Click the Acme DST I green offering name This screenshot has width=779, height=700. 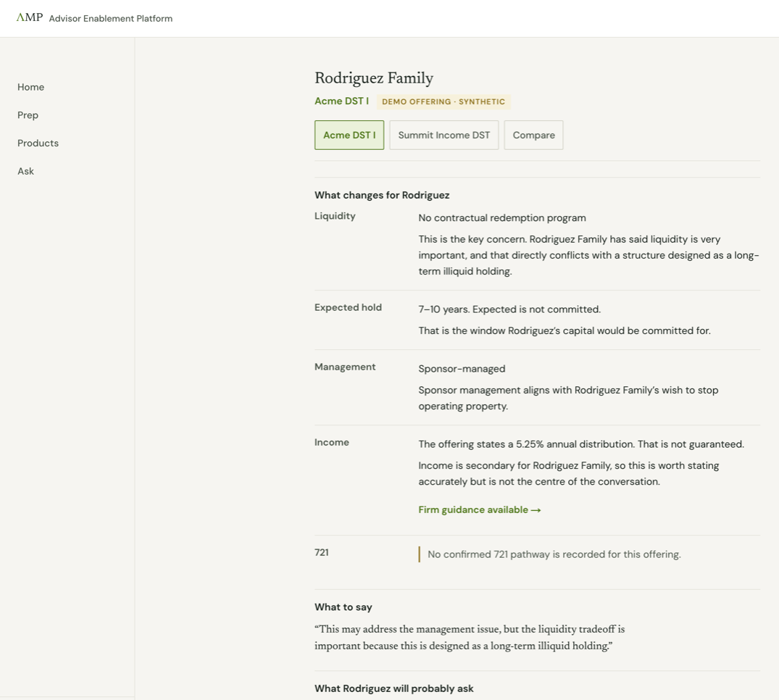(342, 101)
